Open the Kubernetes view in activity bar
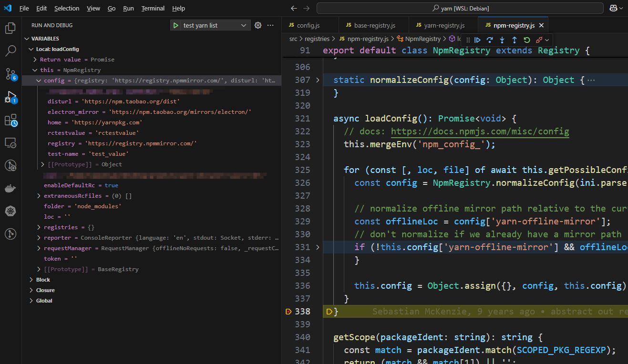The width and height of the screenshot is (628, 364). point(10,211)
